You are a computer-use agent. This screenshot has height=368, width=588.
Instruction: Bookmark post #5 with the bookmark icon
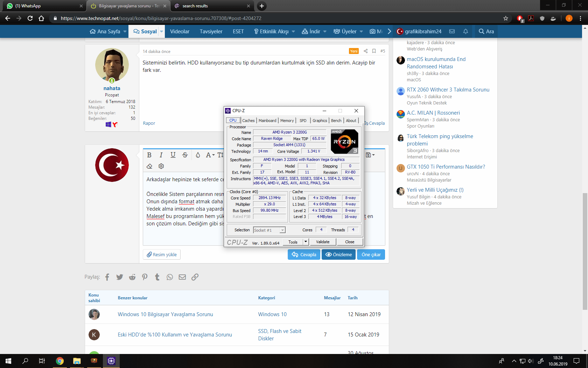pyautogui.click(x=374, y=51)
